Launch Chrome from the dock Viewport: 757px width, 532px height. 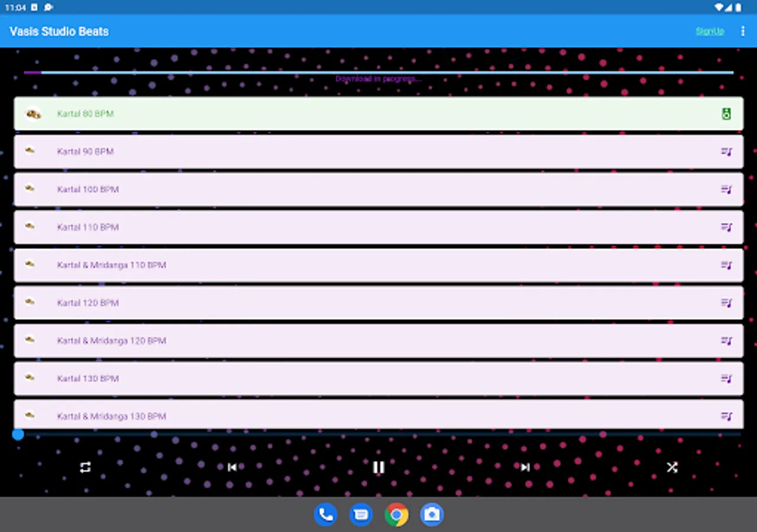(x=396, y=515)
